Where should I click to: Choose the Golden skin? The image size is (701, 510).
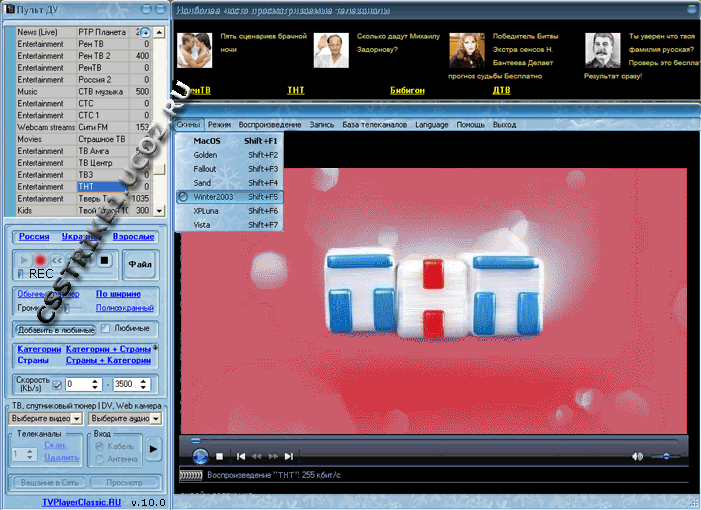229,155
